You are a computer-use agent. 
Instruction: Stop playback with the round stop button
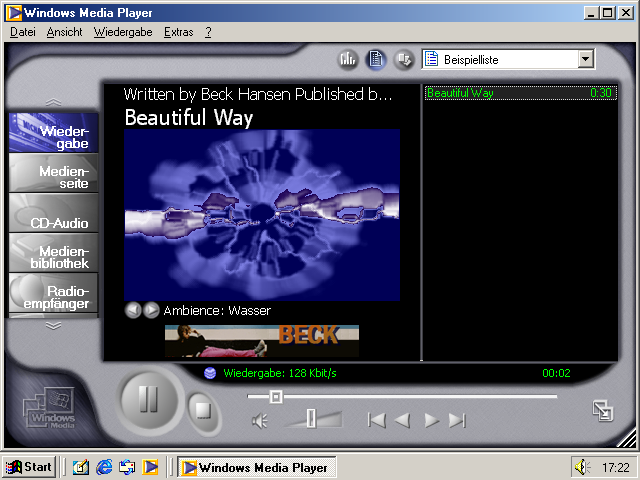click(x=203, y=411)
